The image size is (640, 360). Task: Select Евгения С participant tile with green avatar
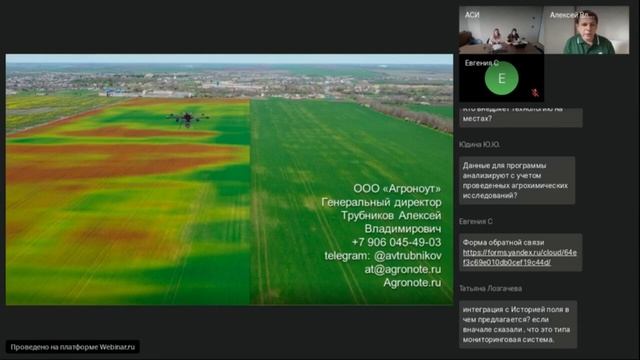(x=501, y=78)
